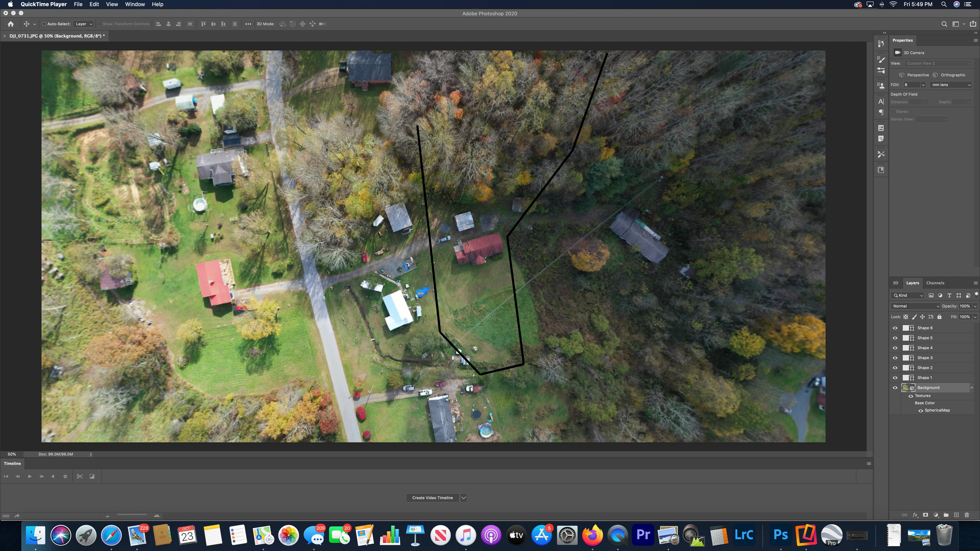The width and height of the screenshot is (980, 551).
Task: Collapse the Background layer textures
Action: (x=972, y=387)
